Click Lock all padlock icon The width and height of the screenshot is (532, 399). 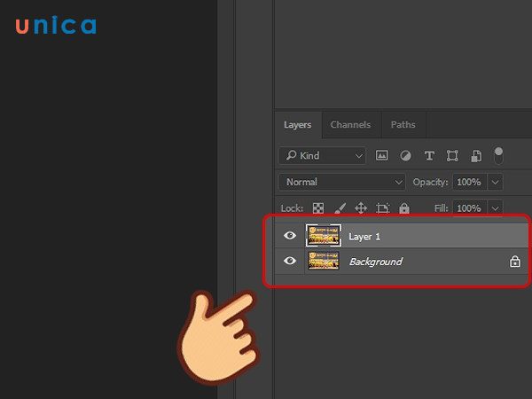click(404, 208)
